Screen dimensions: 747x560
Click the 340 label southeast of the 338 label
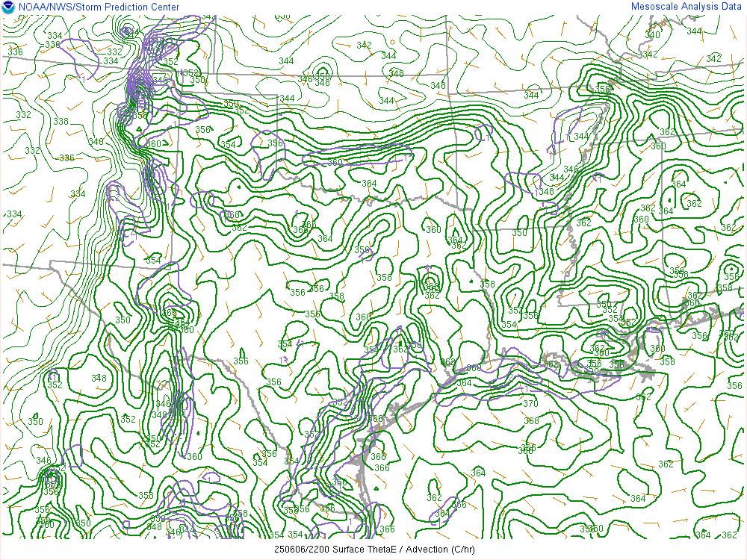[96, 142]
